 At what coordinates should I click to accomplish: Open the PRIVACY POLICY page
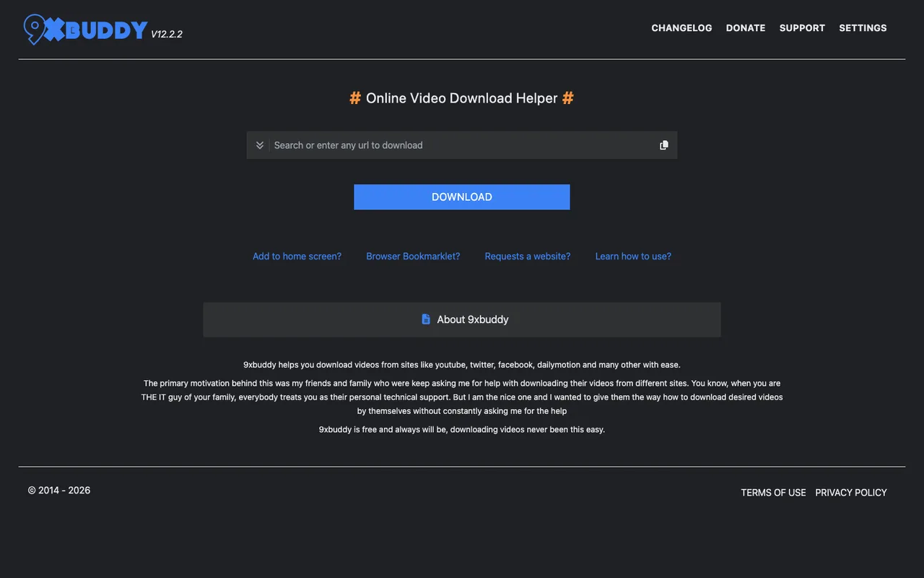(x=851, y=492)
